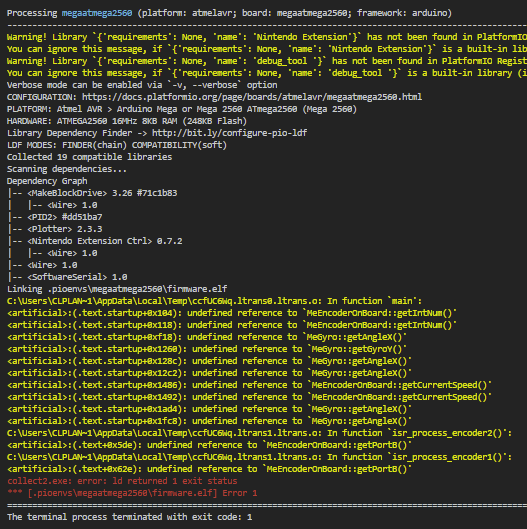527x529 pixels.
Task: Open the docs.platformio.org megaatmega2560 configuration link
Action: (252, 97)
